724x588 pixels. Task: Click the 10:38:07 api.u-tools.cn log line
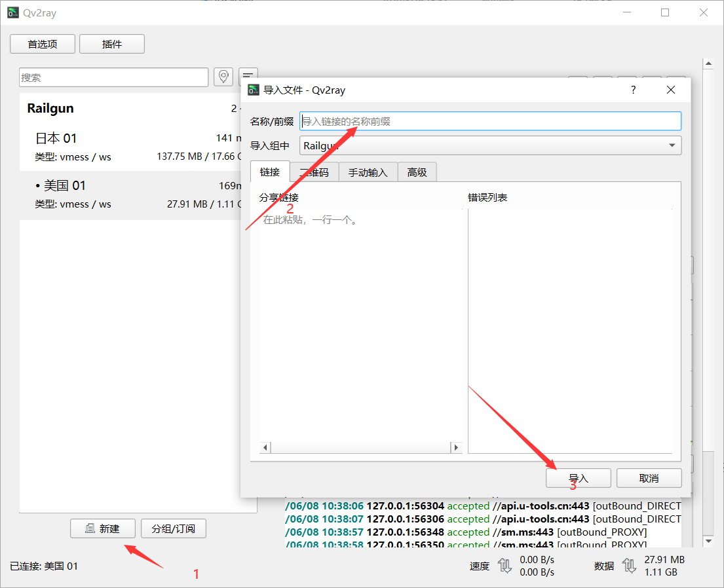483,519
